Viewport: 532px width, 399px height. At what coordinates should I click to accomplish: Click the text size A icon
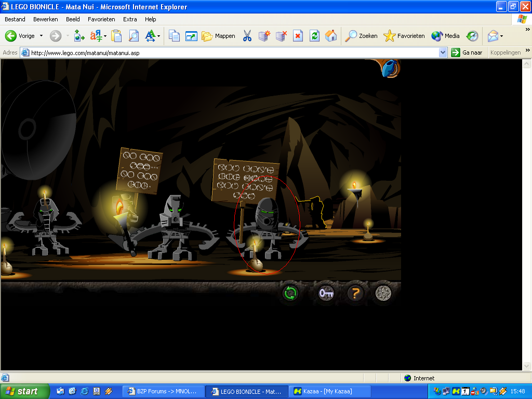pos(150,36)
